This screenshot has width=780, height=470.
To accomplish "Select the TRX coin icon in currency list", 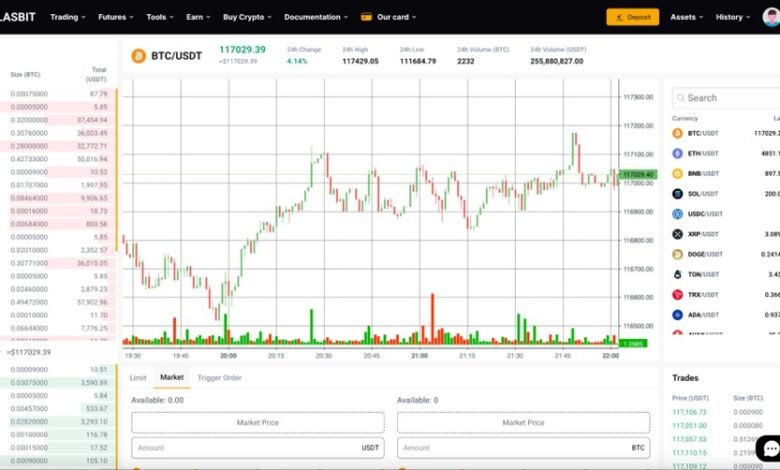I will [678, 294].
